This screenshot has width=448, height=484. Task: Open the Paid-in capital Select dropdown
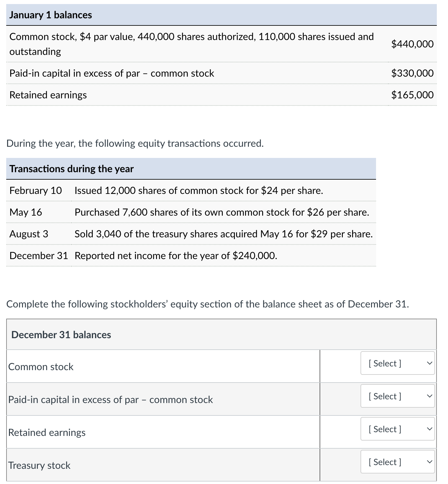point(397,396)
